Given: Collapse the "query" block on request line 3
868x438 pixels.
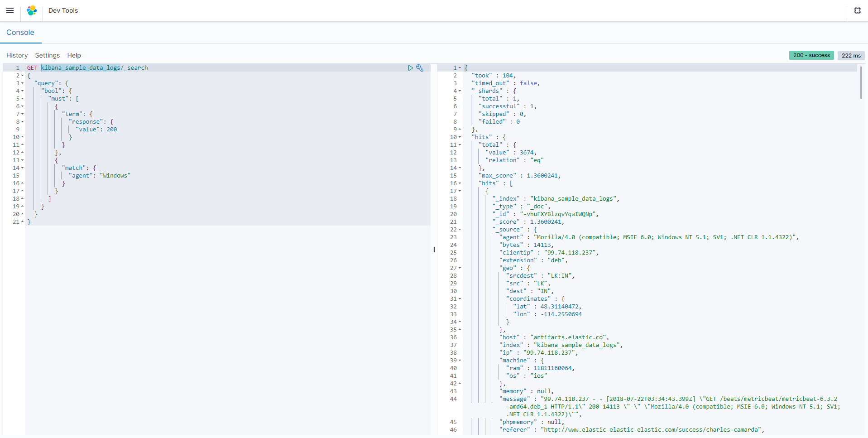Looking at the screenshot, I should click(23, 83).
